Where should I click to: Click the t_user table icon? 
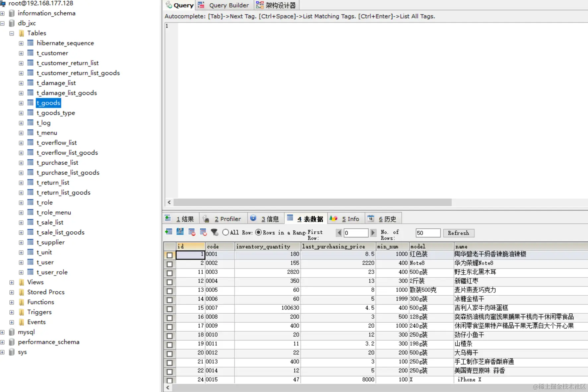pos(31,262)
